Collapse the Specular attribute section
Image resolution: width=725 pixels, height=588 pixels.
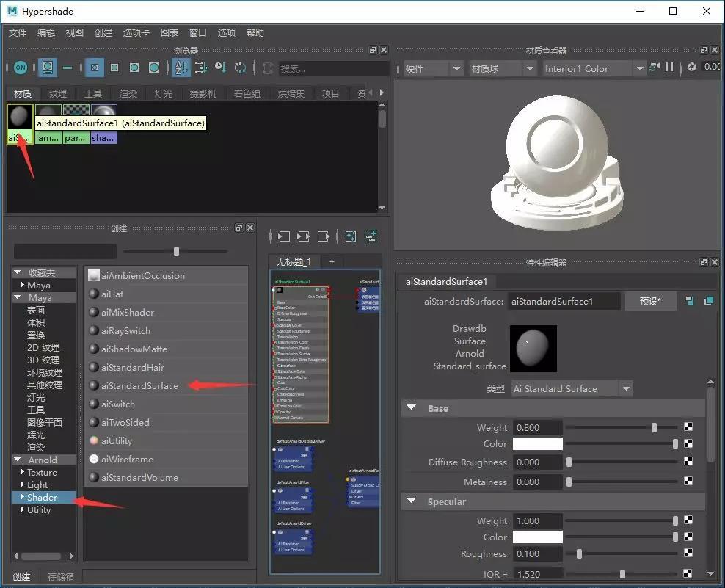coord(412,501)
